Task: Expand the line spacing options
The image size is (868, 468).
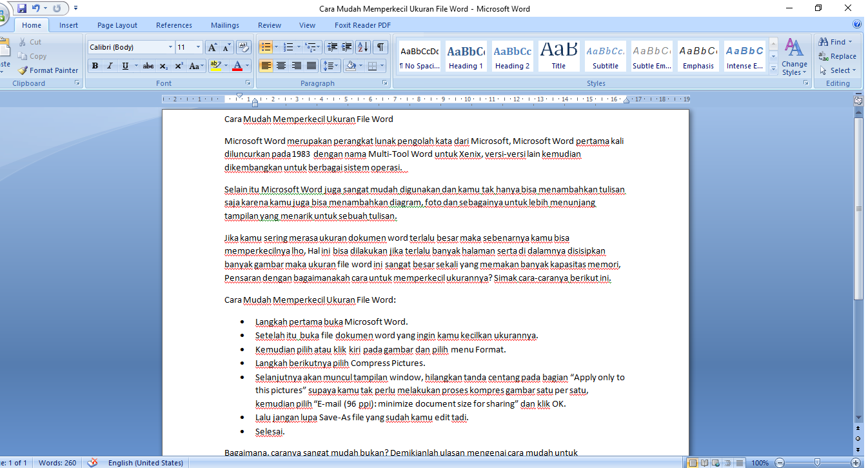Action: [331, 66]
